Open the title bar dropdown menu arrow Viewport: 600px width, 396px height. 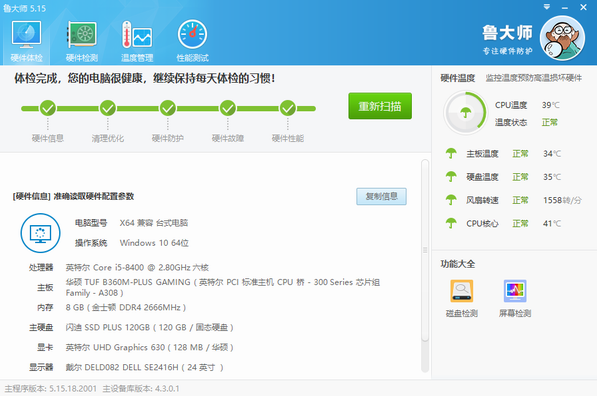click(547, 7)
